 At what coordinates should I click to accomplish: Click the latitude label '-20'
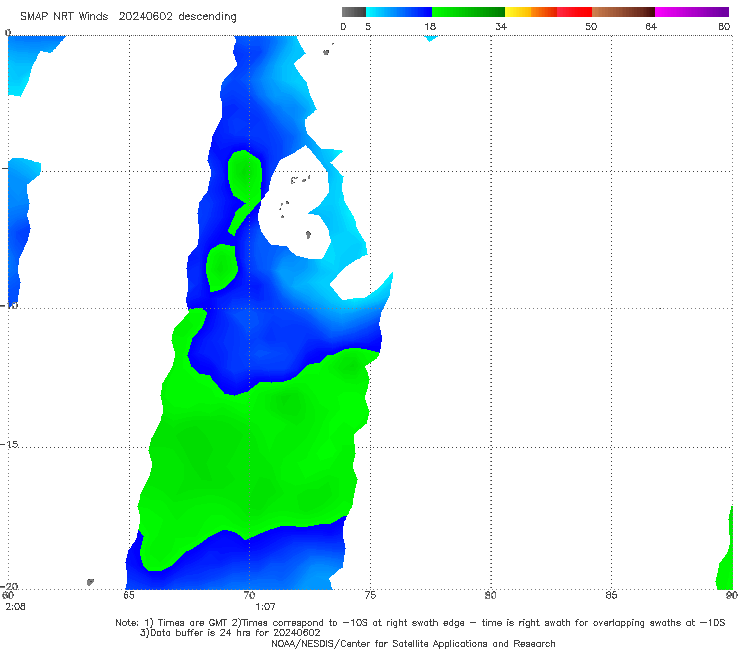(x=9, y=586)
